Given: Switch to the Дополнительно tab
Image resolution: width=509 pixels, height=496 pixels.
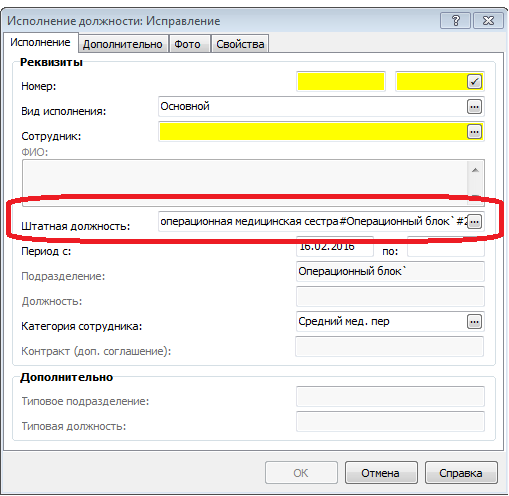Looking at the screenshot, I should click(123, 44).
